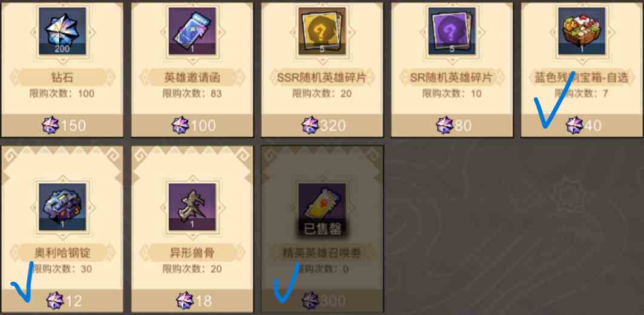Image resolution: width=644 pixels, height=315 pixels.
Task: Click the 钻石 item name label
Action: (x=62, y=77)
